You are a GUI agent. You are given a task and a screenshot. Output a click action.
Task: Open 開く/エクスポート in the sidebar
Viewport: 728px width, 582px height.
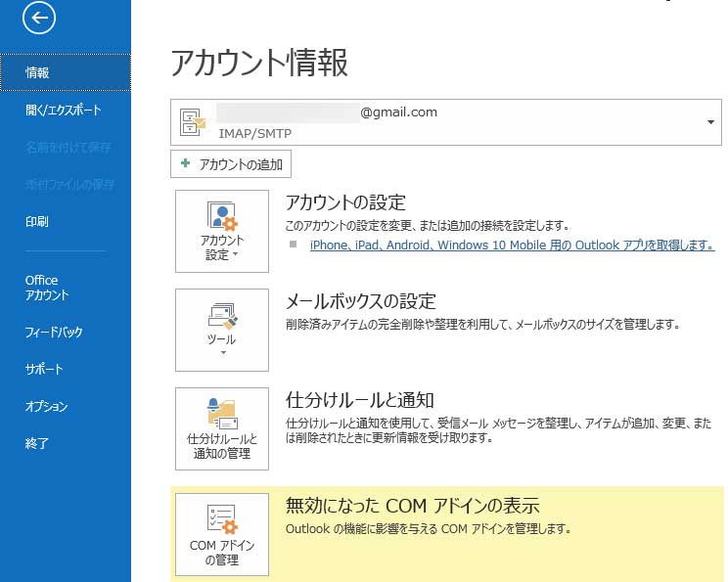pyautogui.click(x=63, y=111)
